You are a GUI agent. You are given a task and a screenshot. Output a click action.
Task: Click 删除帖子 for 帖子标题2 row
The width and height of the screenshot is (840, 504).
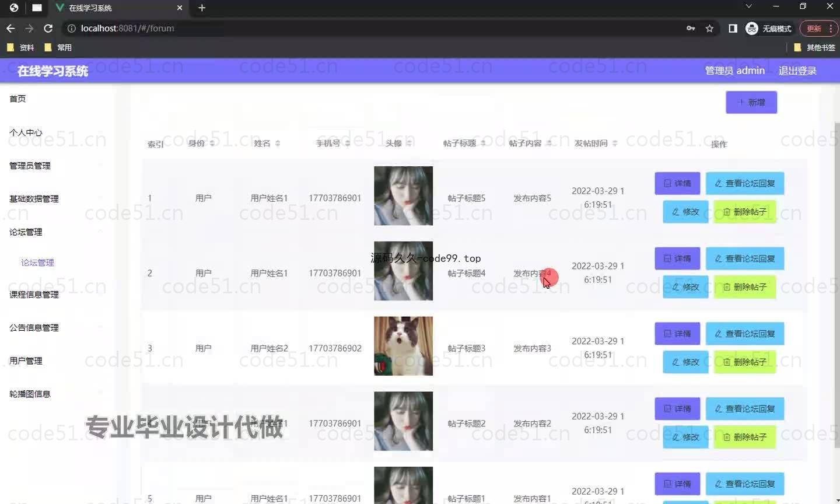click(745, 437)
